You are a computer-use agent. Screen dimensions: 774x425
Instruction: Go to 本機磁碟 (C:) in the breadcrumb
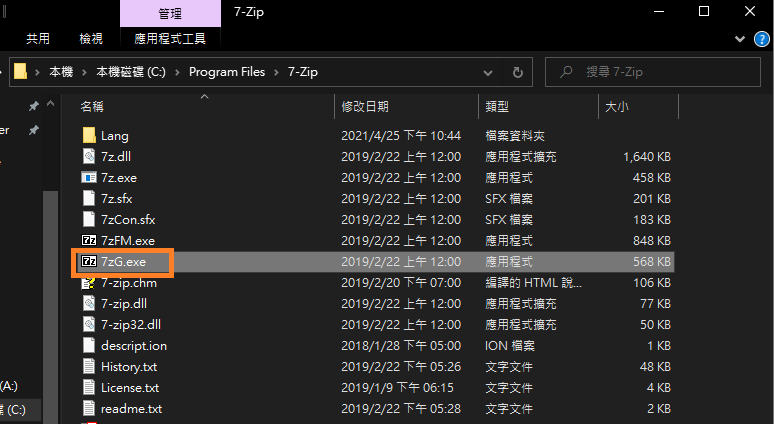pos(131,72)
